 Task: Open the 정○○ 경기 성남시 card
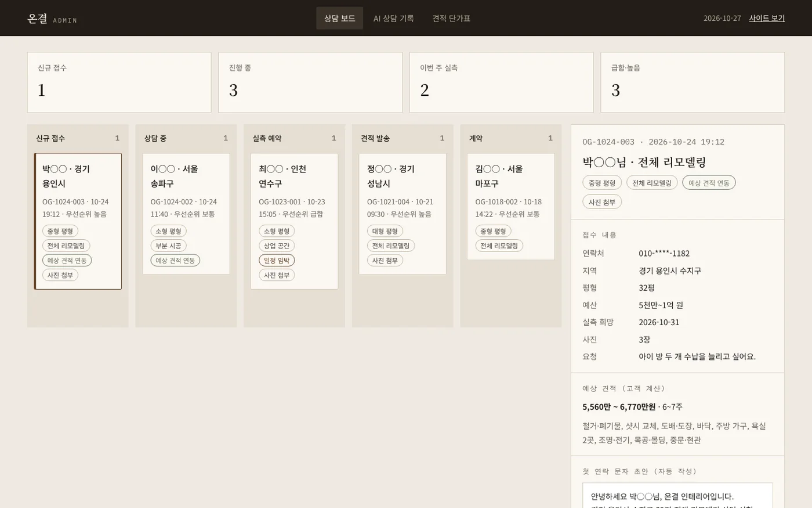403,214
